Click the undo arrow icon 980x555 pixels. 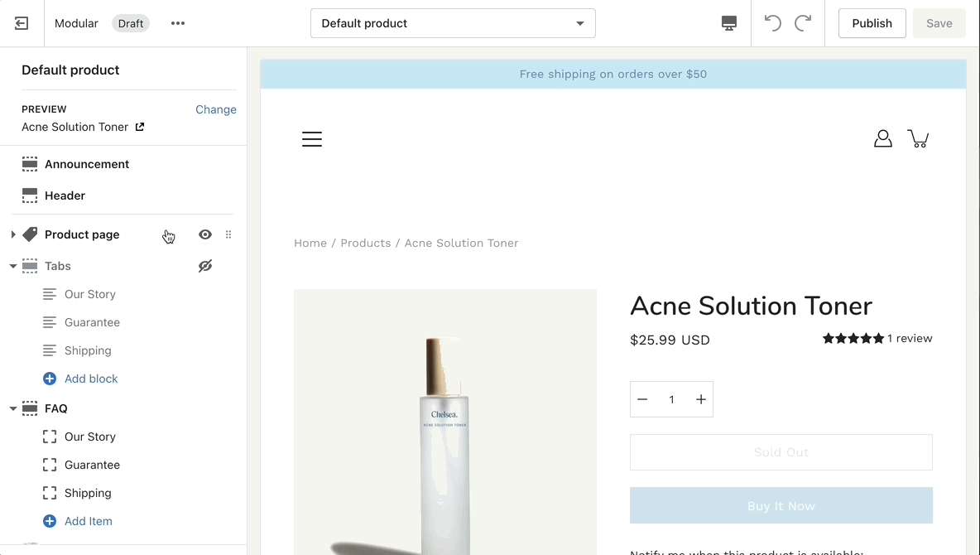pos(772,23)
